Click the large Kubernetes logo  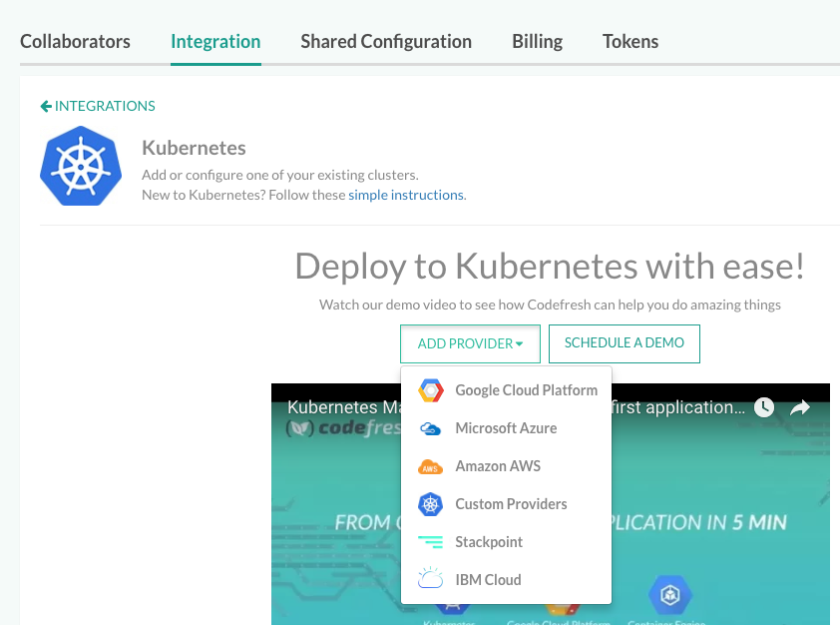pos(81,166)
